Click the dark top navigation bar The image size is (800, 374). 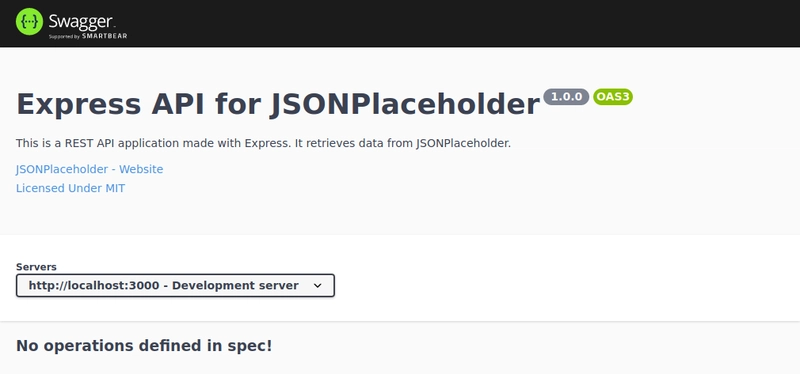point(400,23)
